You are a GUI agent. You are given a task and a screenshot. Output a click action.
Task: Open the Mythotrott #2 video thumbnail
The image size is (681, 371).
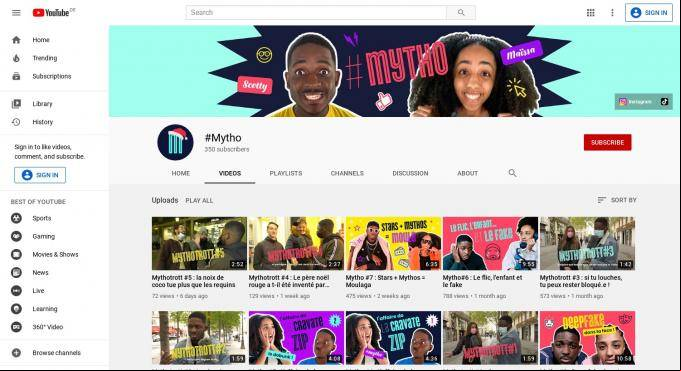coord(199,338)
